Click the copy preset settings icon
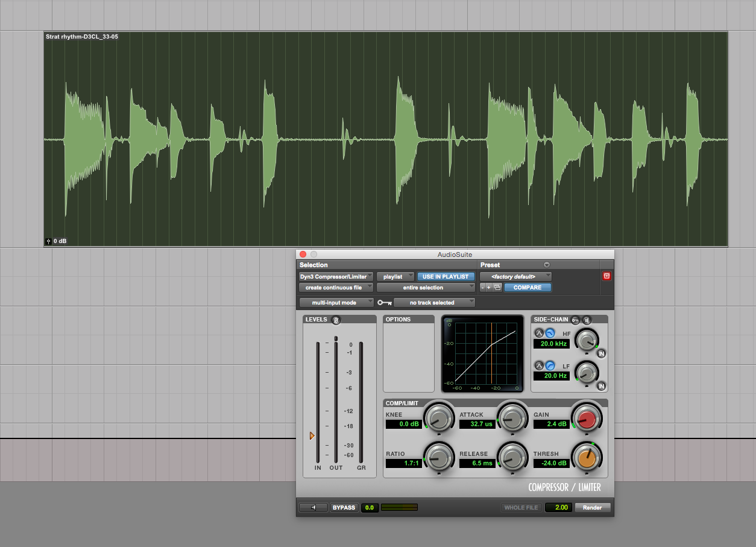Viewport: 756px width, 547px height. (497, 288)
